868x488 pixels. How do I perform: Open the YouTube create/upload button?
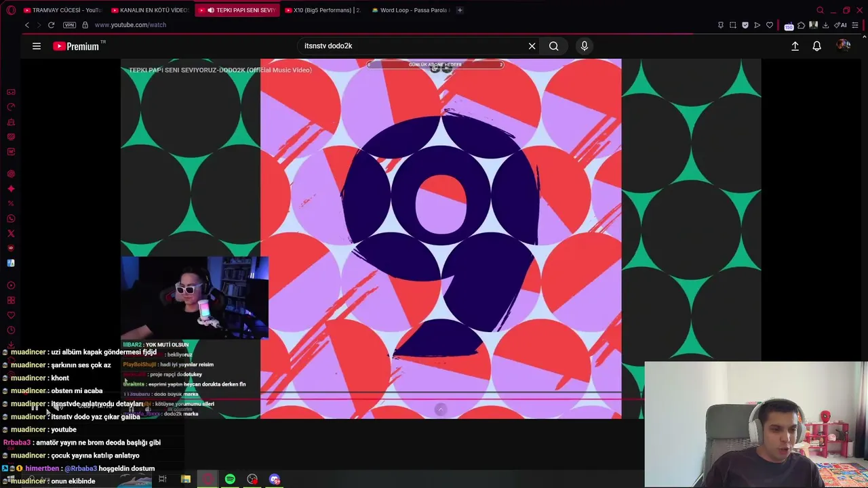(x=795, y=46)
